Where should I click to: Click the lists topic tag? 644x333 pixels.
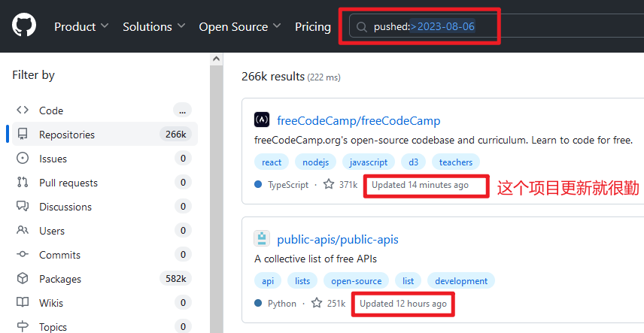click(302, 281)
